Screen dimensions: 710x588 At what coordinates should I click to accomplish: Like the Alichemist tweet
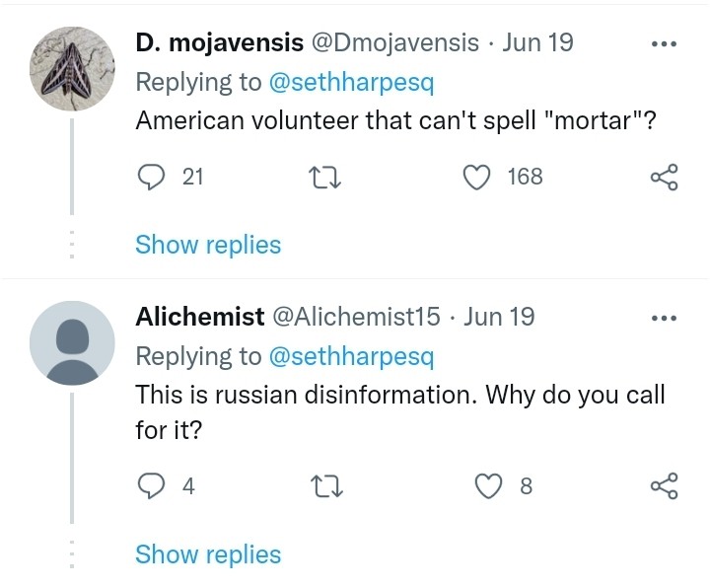point(490,486)
